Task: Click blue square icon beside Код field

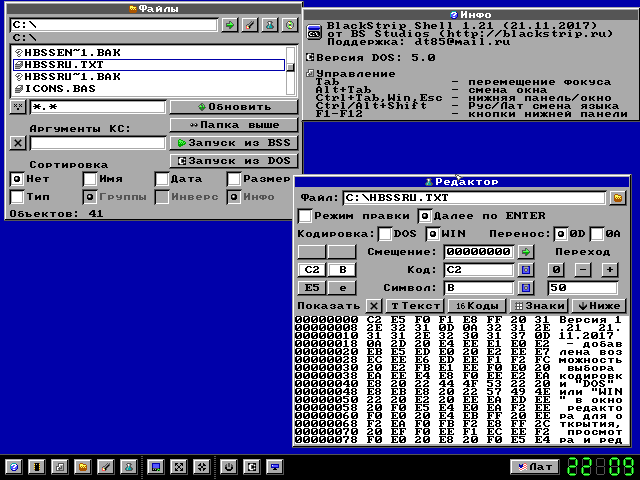Action: [x=526, y=270]
